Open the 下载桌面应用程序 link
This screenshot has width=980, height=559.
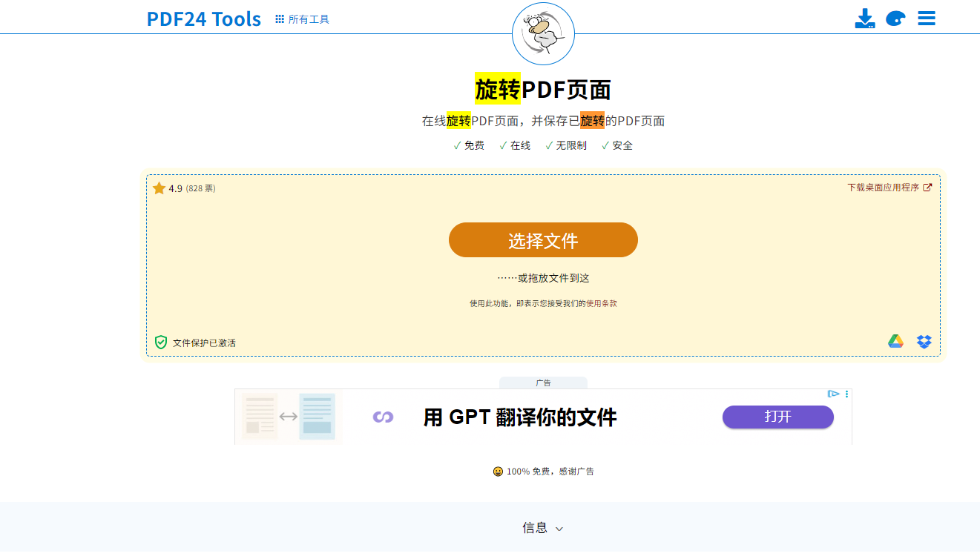pos(889,188)
